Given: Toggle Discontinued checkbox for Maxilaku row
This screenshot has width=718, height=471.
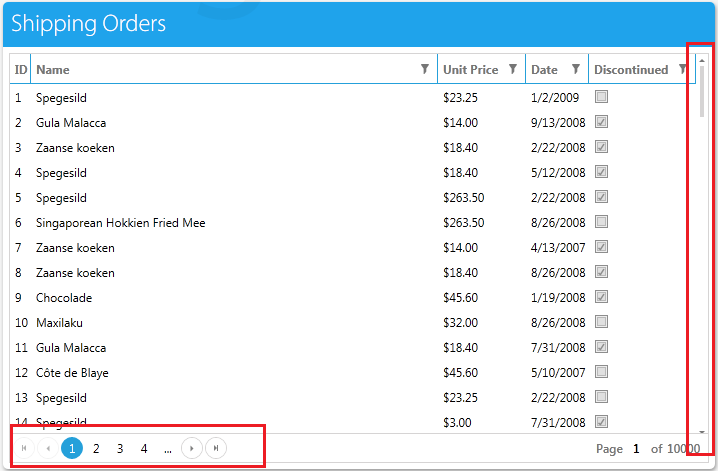Looking at the screenshot, I should pos(601,321).
